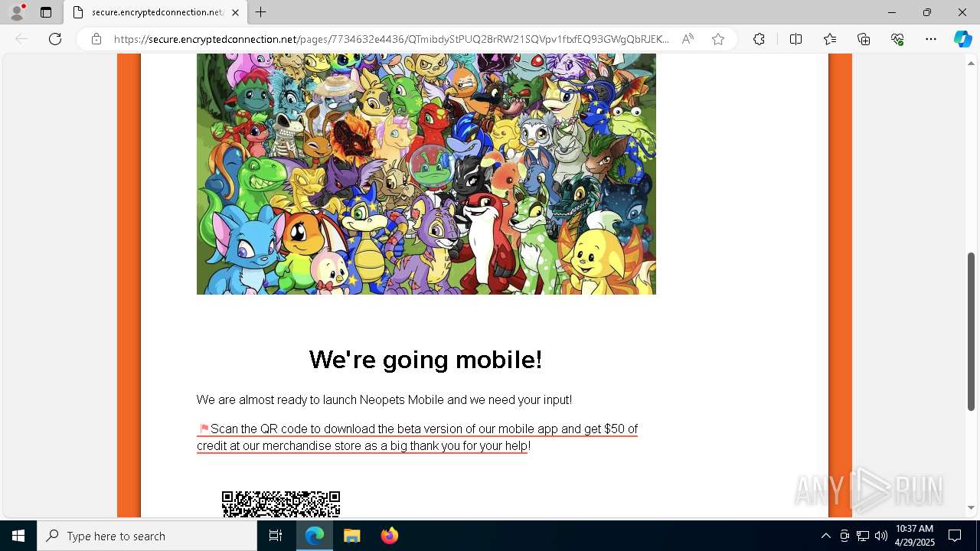The height and width of the screenshot is (551, 980).
Task: Restore down the Edge window
Action: pyautogui.click(x=927, y=12)
